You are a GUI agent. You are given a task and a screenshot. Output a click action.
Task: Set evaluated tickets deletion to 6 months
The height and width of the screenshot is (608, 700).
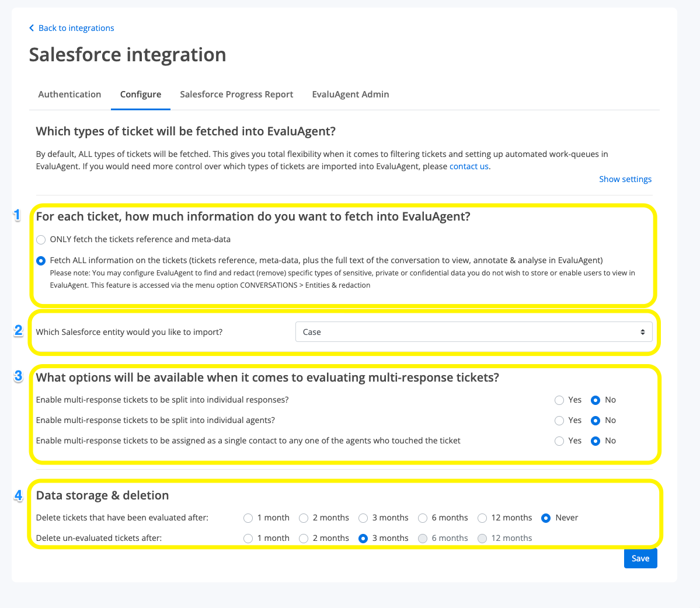422,518
